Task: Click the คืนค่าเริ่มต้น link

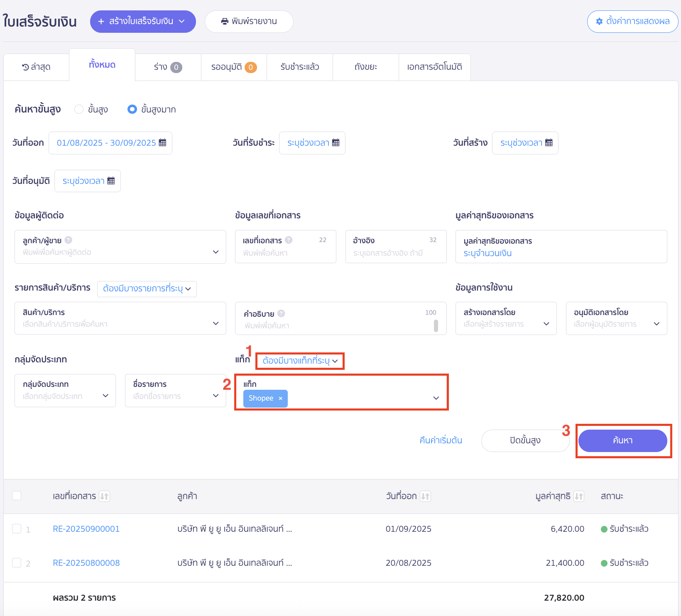Action: point(441,440)
